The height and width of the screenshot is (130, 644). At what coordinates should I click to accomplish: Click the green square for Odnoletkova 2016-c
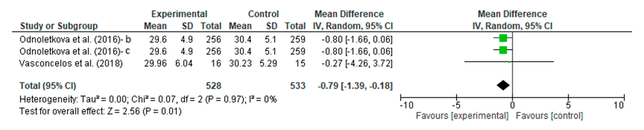[x=503, y=50]
